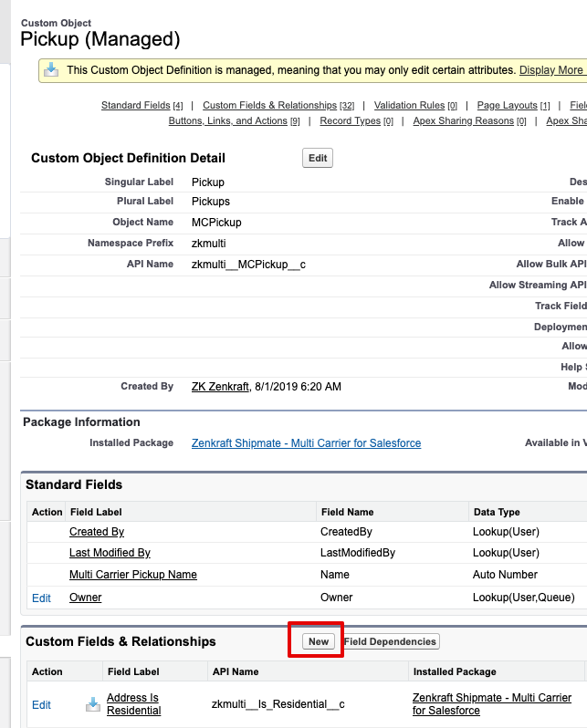Screen dimensions: 587x728
Task: Open Multi Carrier Pickup Name field
Action: pyautogui.click(x=133, y=575)
